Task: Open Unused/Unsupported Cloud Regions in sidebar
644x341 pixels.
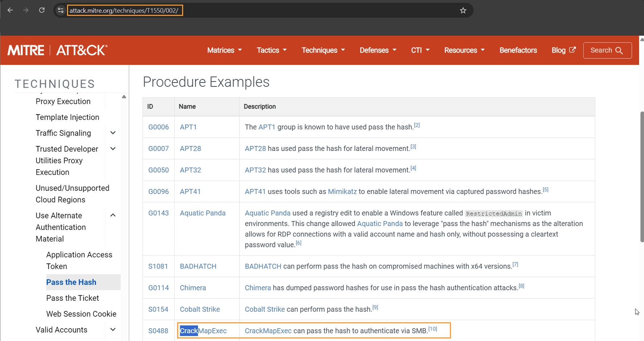Action: [72, 194]
